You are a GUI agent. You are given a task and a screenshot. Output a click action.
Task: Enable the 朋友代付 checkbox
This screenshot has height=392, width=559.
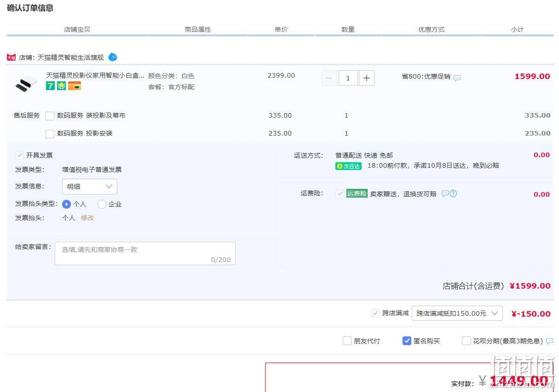[x=347, y=341]
